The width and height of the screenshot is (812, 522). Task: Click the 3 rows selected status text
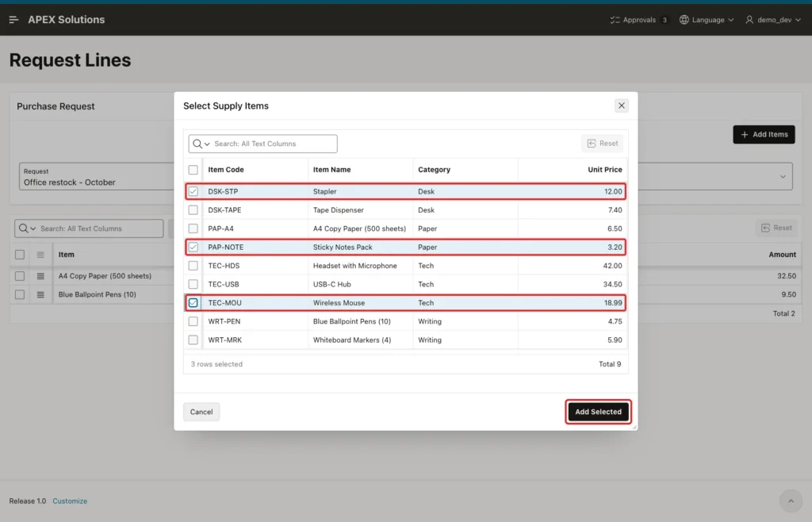tap(216, 364)
